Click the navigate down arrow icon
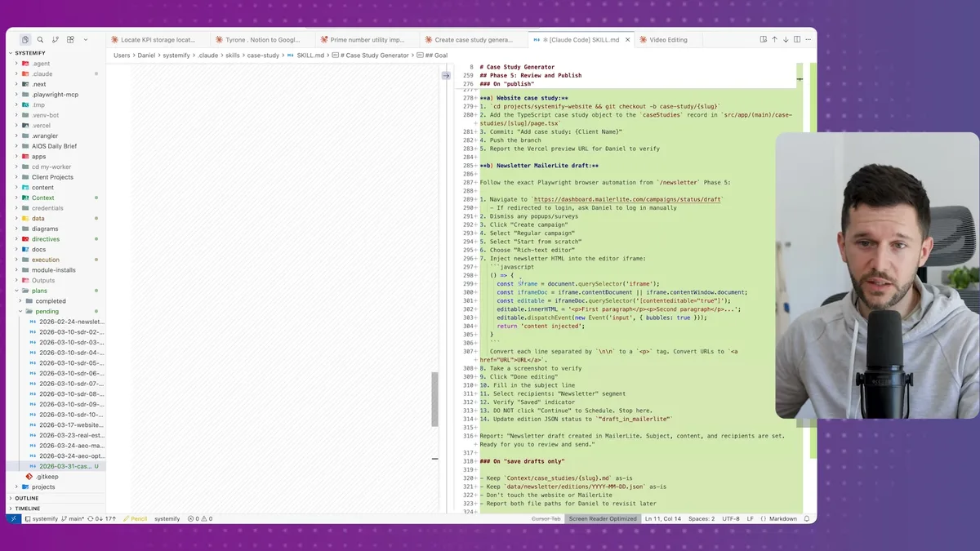980x551 pixels. pyautogui.click(x=786, y=39)
